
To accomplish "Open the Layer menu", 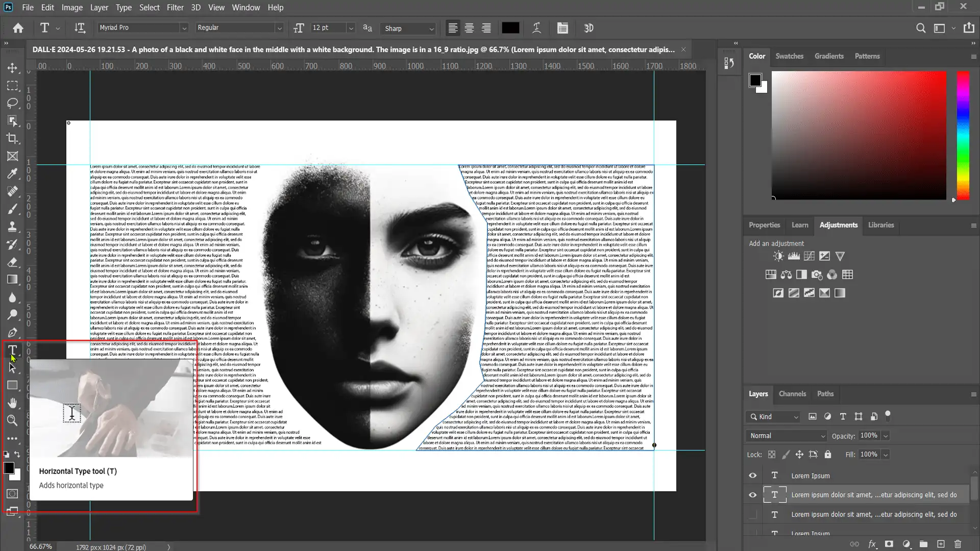I will click(99, 8).
